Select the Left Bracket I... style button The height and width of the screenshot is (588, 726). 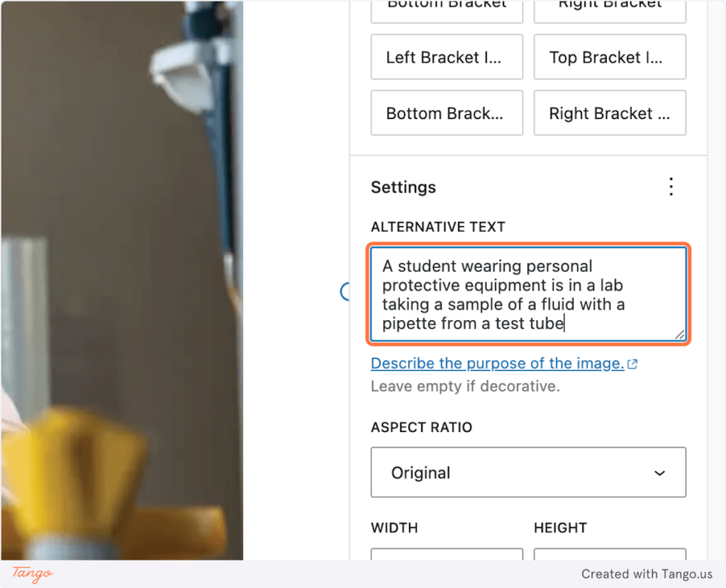tap(447, 57)
